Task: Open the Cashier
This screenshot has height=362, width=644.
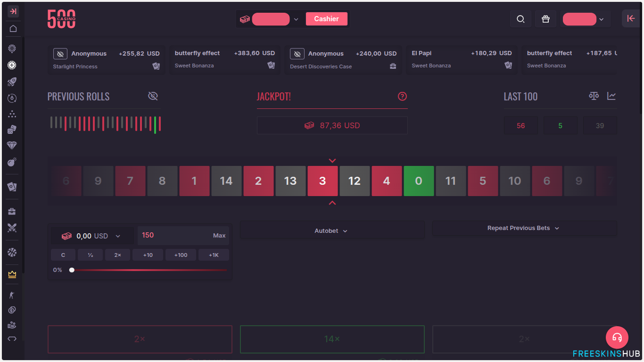Action: pyautogui.click(x=327, y=18)
